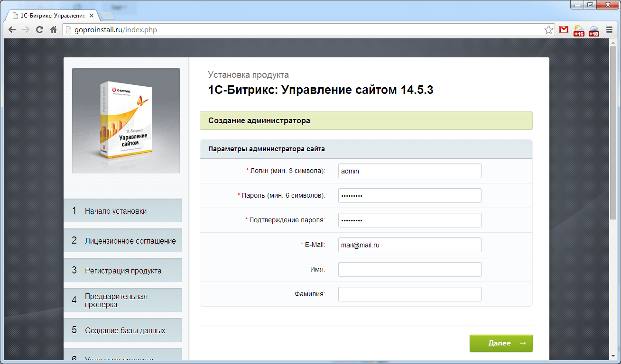This screenshot has width=621, height=364.
Task: Close the 1С-Битрикс browser tab
Action: [92, 16]
